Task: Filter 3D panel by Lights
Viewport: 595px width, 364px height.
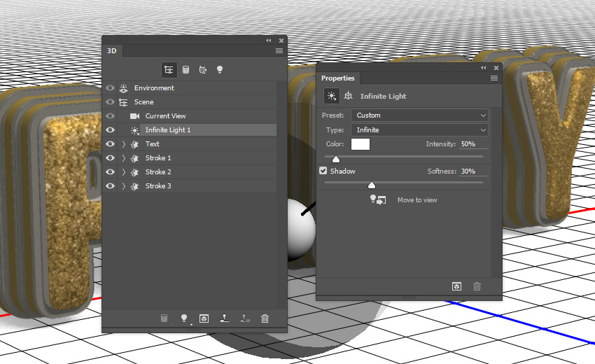Action: point(219,70)
